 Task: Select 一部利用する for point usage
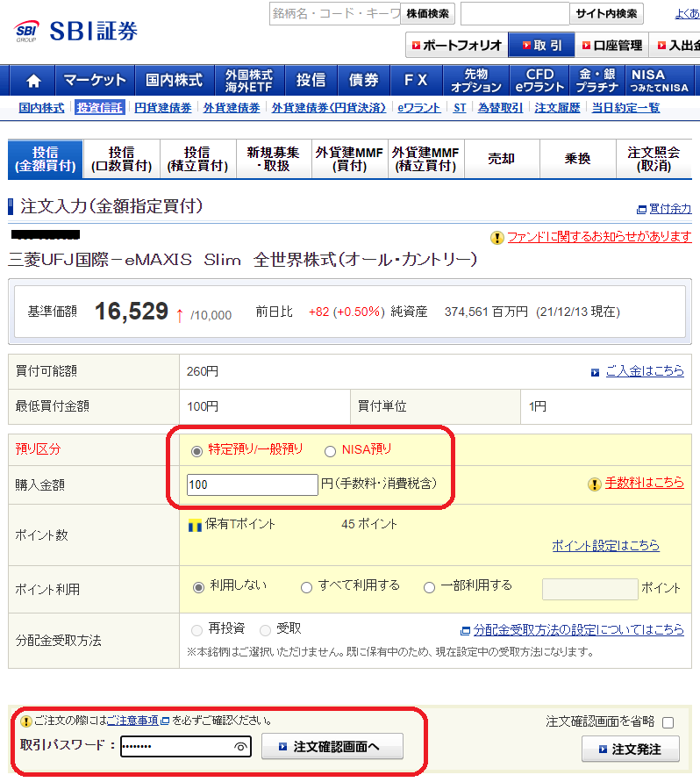(x=429, y=587)
